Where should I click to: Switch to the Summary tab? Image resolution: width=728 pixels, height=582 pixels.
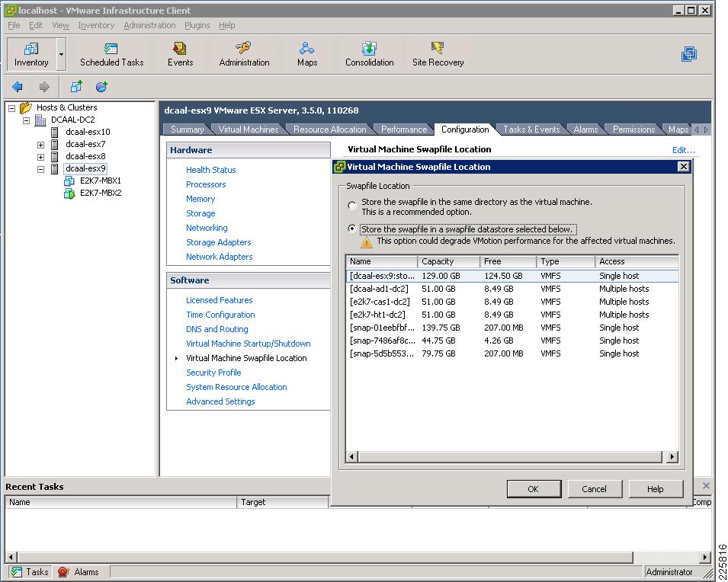click(x=187, y=130)
